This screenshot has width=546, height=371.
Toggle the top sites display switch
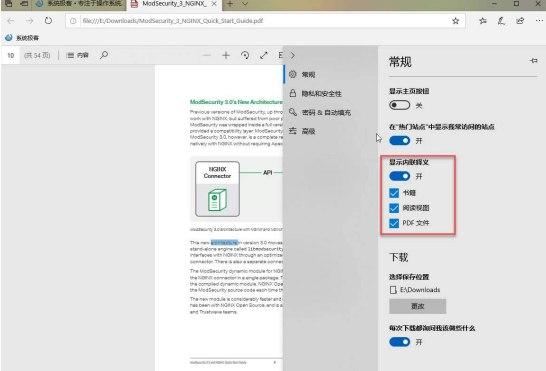click(x=399, y=140)
